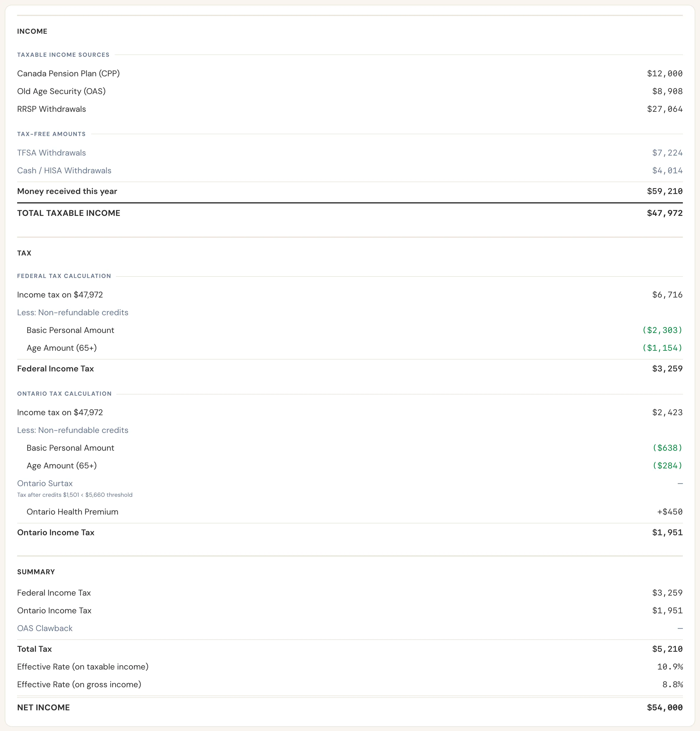Click the surtax threshold note $1,501 < $5,660

pyautogui.click(x=75, y=495)
